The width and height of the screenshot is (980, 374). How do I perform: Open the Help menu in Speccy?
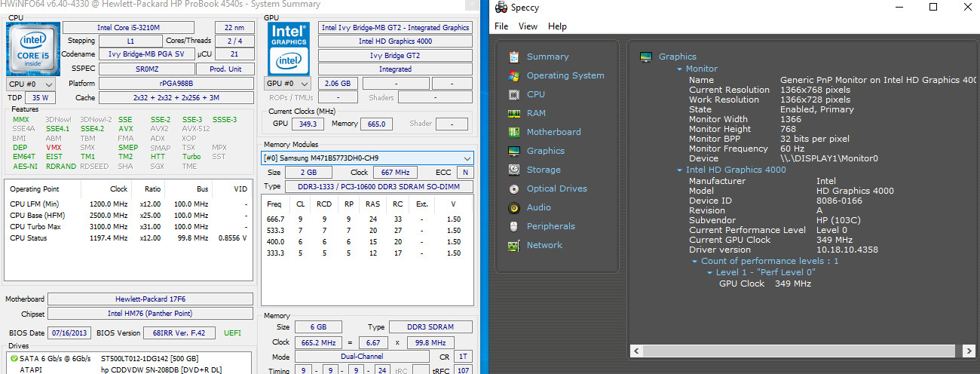click(x=557, y=26)
